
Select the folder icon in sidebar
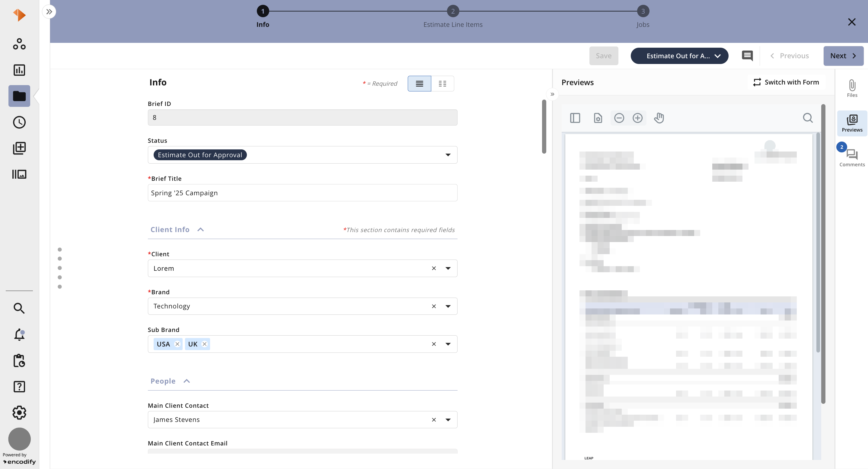tap(19, 96)
